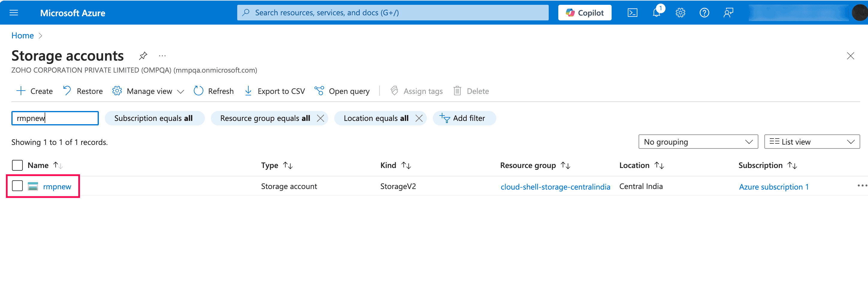Click the storage account filter text field
This screenshot has width=868, height=282.
pos(55,118)
